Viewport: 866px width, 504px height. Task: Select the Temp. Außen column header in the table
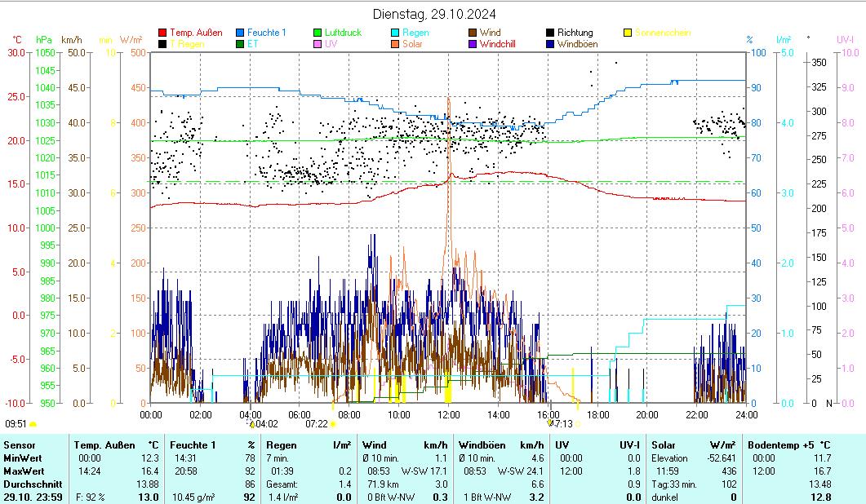coord(103,445)
